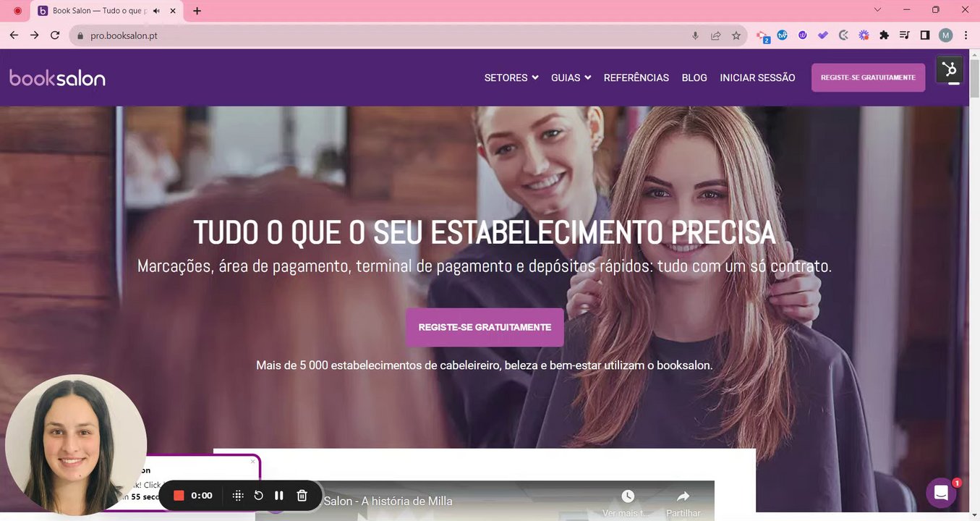This screenshot has height=521, width=980.
Task: Click scrollbar up arrow
Action: 974,54
